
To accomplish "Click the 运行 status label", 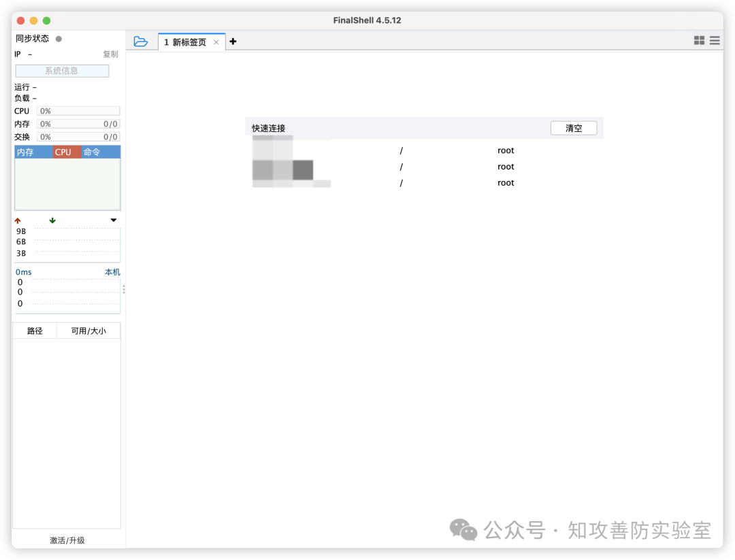I will [x=22, y=87].
